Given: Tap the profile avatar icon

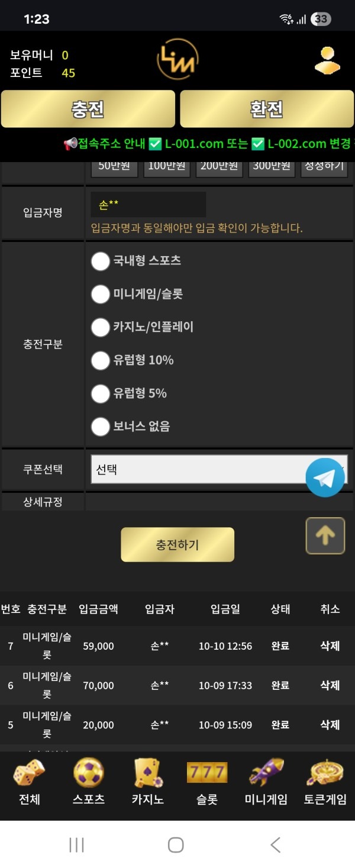Looking at the screenshot, I should point(327,61).
